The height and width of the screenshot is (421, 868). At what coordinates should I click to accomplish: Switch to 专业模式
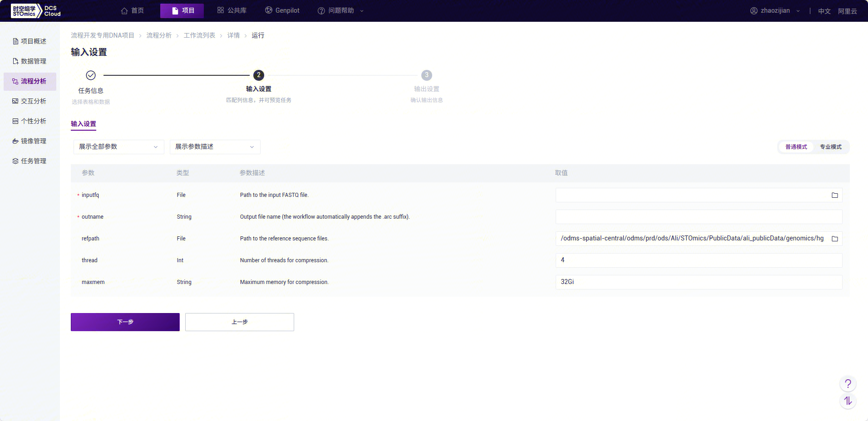click(x=831, y=147)
